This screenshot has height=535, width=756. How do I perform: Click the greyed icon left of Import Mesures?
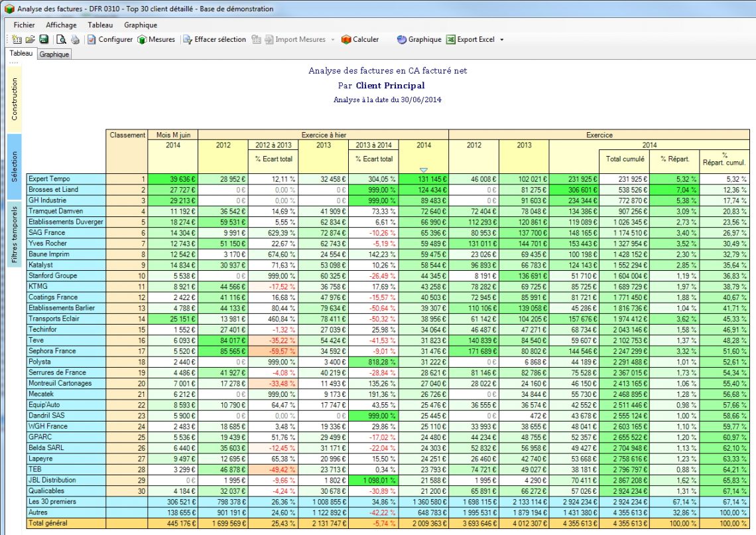256,40
